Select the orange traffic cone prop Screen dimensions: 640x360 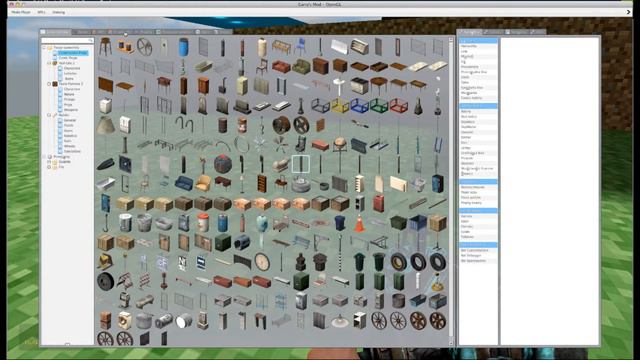(359, 223)
